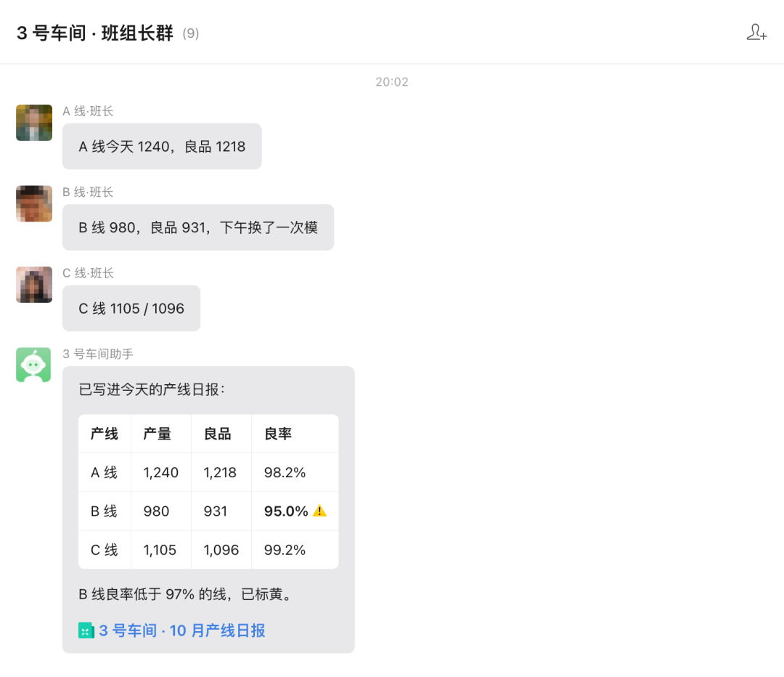Click the B 线·班长 avatar

[x=34, y=203]
